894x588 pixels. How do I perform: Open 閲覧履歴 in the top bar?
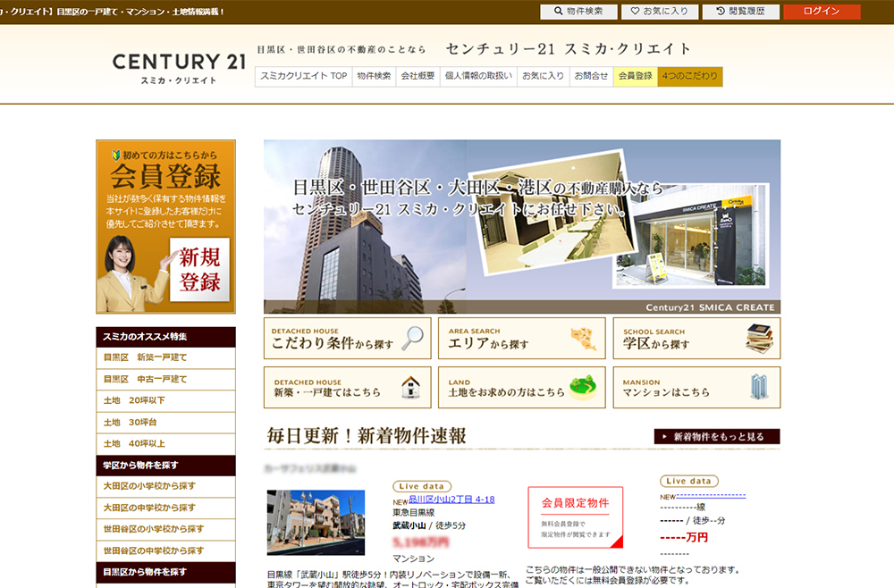pyautogui.click(x=740, y=12)
